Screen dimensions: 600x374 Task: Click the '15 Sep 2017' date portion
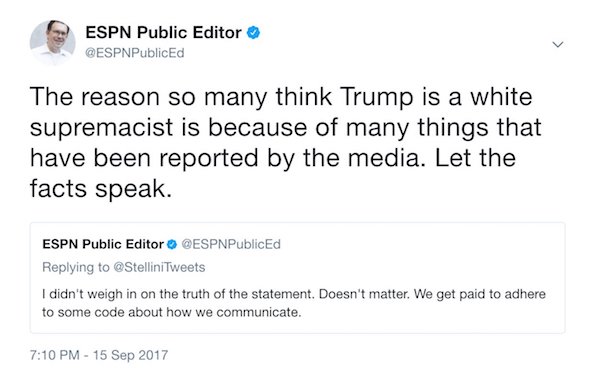(130, 355)
